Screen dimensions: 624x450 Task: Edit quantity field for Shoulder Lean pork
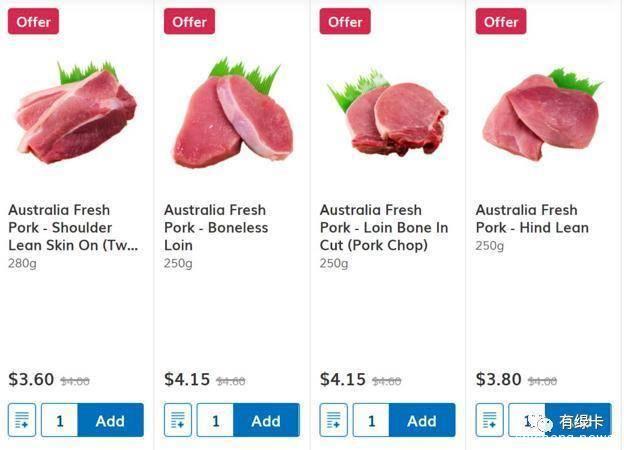[x=59, y=421]
